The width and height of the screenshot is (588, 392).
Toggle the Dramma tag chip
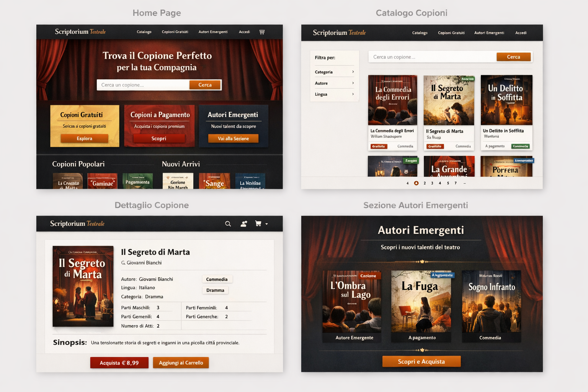pos(215,290)
